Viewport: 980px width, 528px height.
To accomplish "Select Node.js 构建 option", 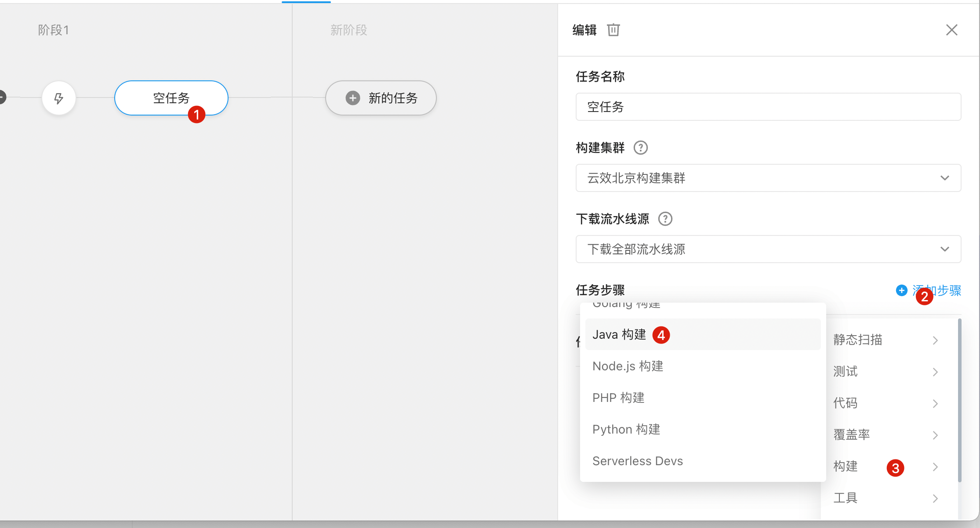I will (x=628, y=366).
